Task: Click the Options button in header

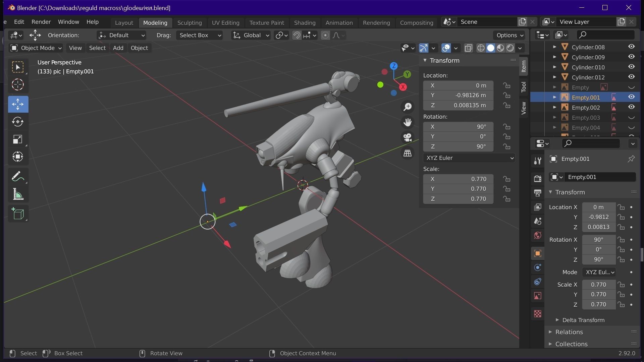Action: click(x=509, y=35)
